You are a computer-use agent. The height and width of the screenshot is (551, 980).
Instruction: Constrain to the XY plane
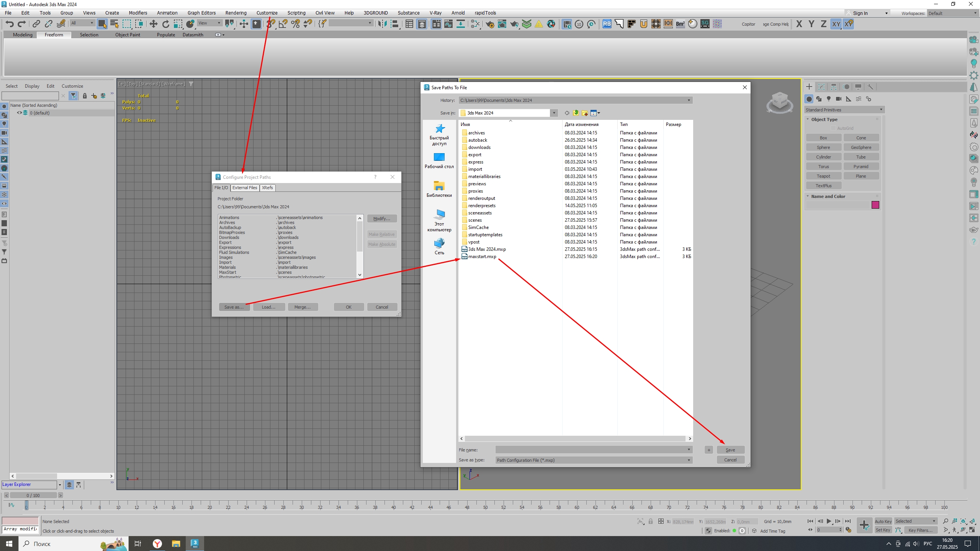tap(836, 24)
